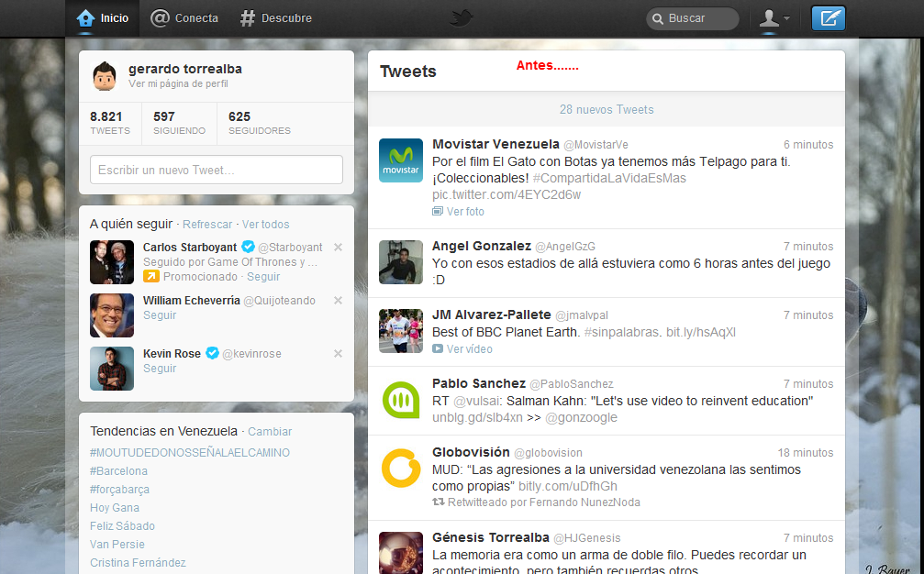Follow Kevin Rose via Seguir link
924x574 pixels.
pos(159,369)
